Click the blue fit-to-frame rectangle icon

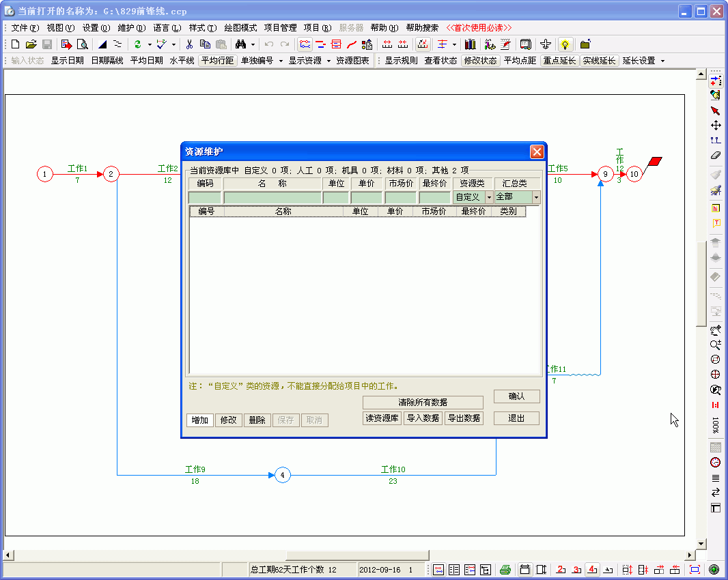[695, 570]
